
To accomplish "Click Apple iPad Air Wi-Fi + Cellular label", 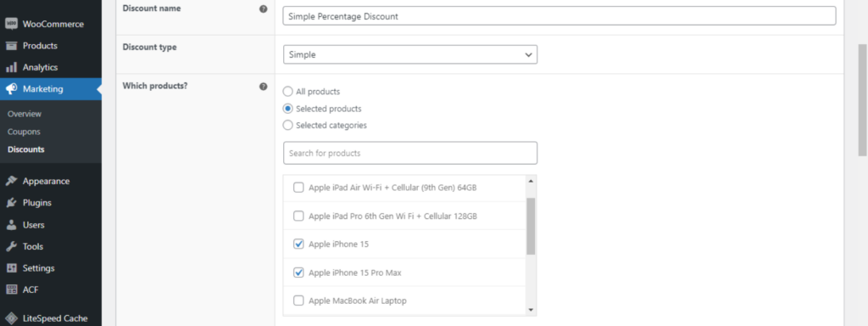I will tap(392, 188).
